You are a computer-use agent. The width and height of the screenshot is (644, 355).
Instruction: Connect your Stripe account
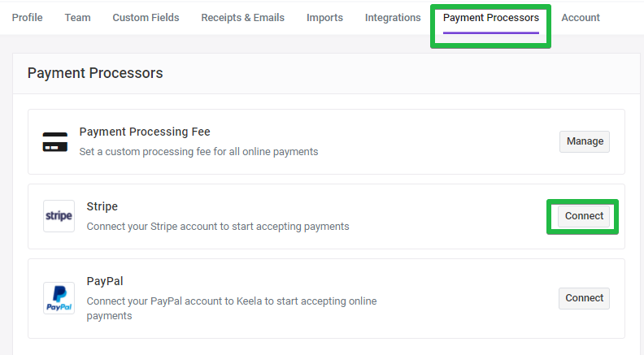click(584, 216)
